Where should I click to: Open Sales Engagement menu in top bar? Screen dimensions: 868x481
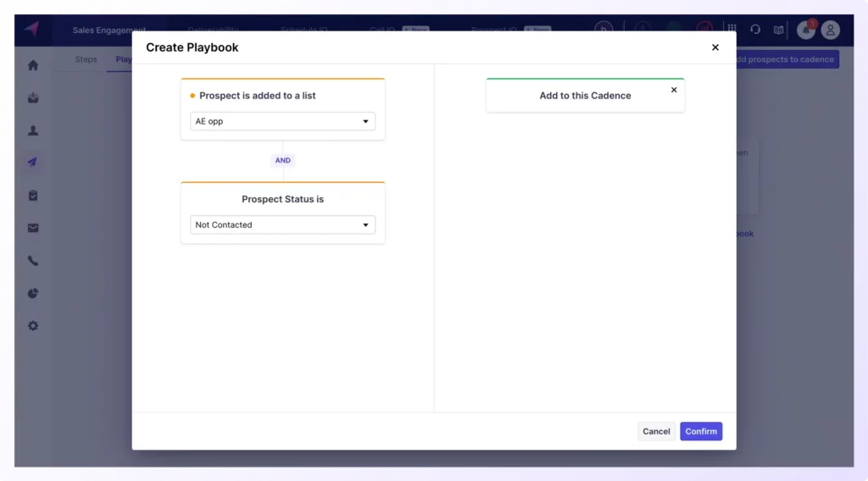tap(109, 30)
